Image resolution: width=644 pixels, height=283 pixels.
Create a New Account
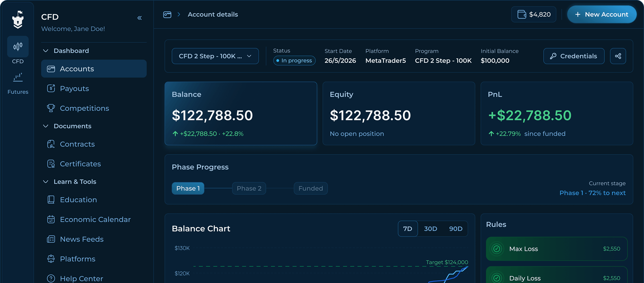coord(602,14)
